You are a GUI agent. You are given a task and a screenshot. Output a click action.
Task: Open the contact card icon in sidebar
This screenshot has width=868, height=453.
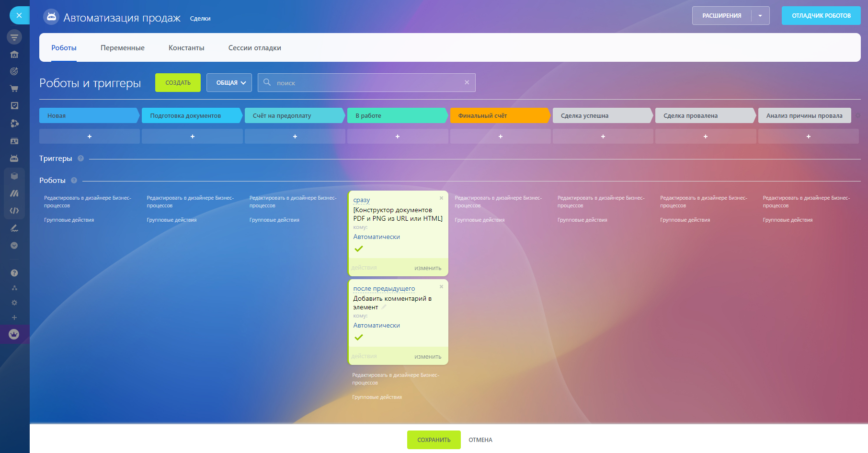tap(14, 141)
